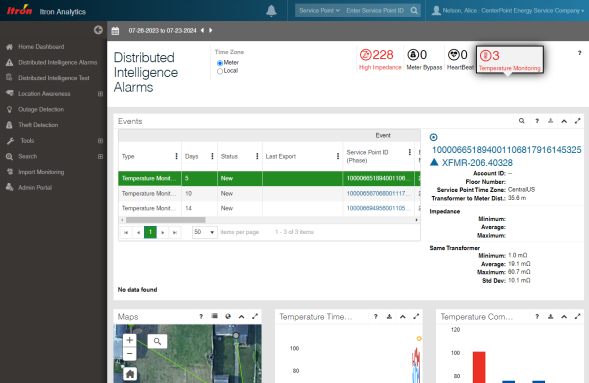This screenshot has width=589, height=383.
Task: Select HeartBeat alarm tile
Action: 460,59
